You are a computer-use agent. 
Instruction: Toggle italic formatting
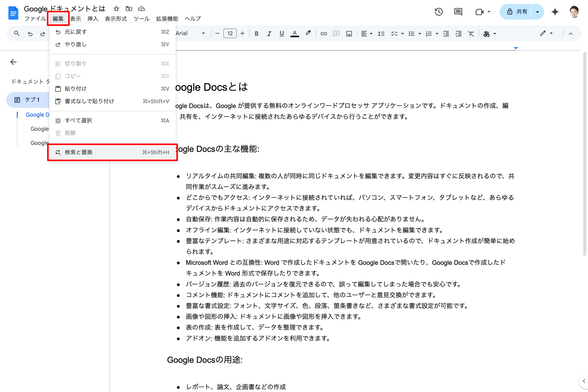click(269, 34)
